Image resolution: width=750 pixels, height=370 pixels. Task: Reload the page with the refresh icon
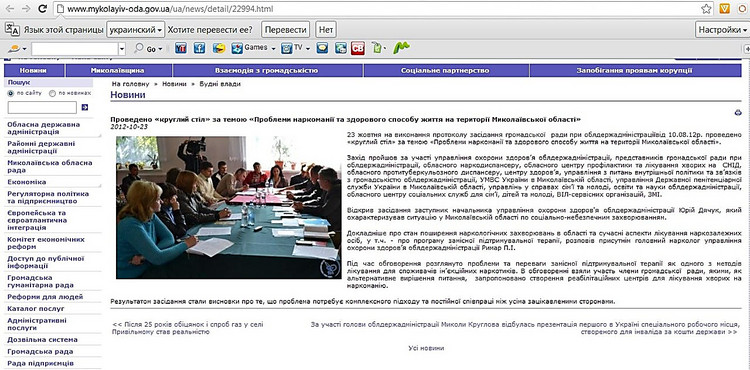pyautogui.click(x=43, y=9)
